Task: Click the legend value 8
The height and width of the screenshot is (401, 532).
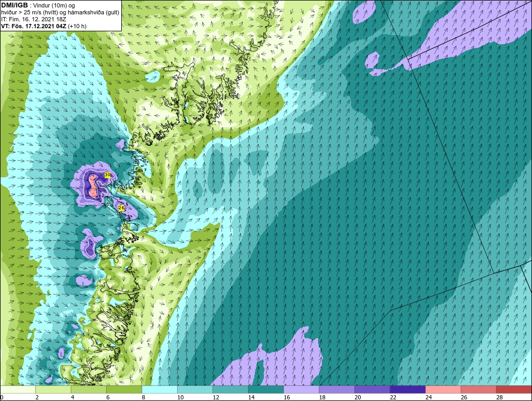Action: point(144,397)
